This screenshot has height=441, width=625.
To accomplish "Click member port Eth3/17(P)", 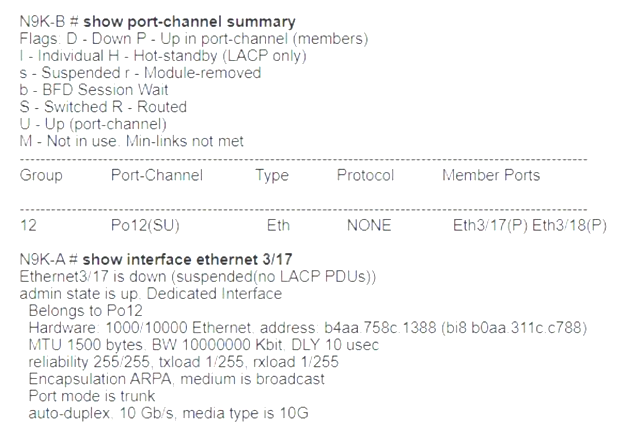I will pos(490,226).
